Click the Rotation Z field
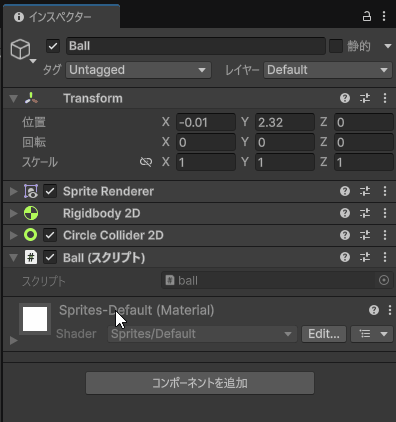Viewport: 396px width, 422px height. tap(364, 142)
